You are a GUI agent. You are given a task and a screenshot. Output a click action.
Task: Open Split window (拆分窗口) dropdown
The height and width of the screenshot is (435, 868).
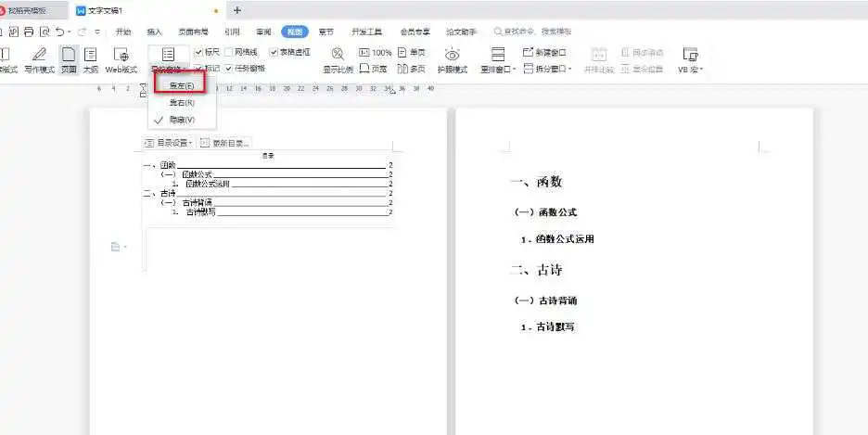click(x=547, y=70)
